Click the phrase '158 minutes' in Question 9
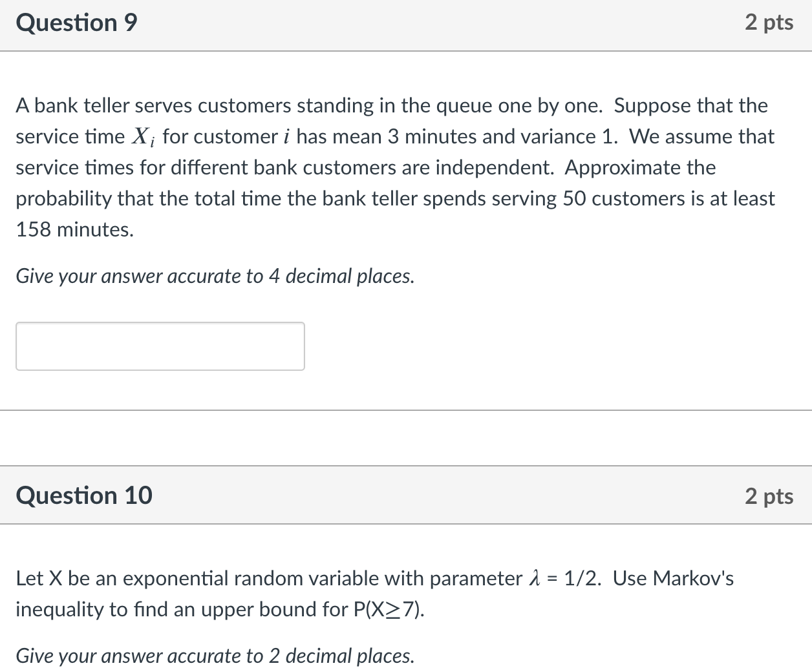Image resolution: width=812 pixels, height=668 pixels. 72,229
